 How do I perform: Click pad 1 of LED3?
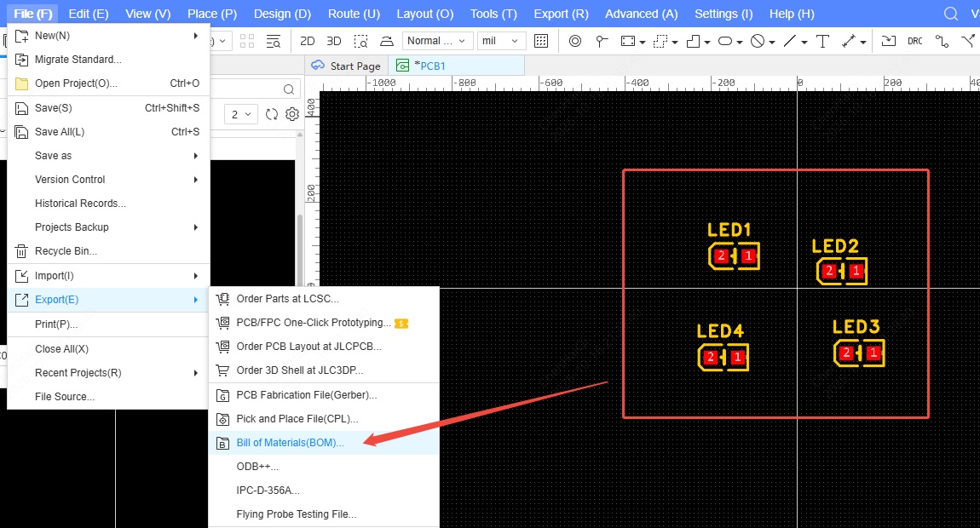click(x=873, y=353)
